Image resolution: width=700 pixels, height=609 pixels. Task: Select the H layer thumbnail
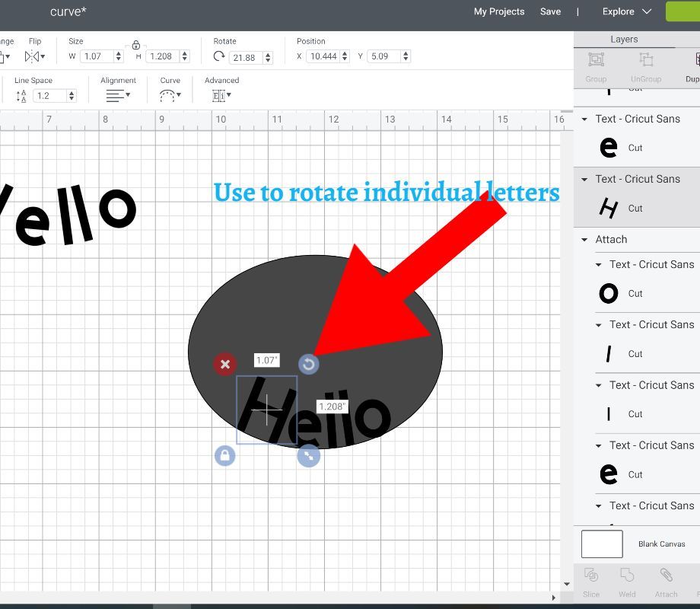click(x=609, y=209)
